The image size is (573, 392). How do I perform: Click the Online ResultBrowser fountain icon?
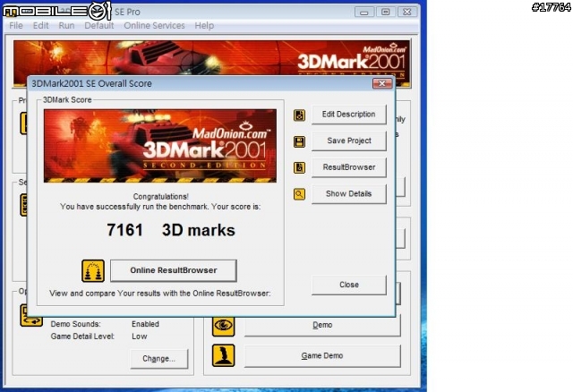tap(93, 270)
